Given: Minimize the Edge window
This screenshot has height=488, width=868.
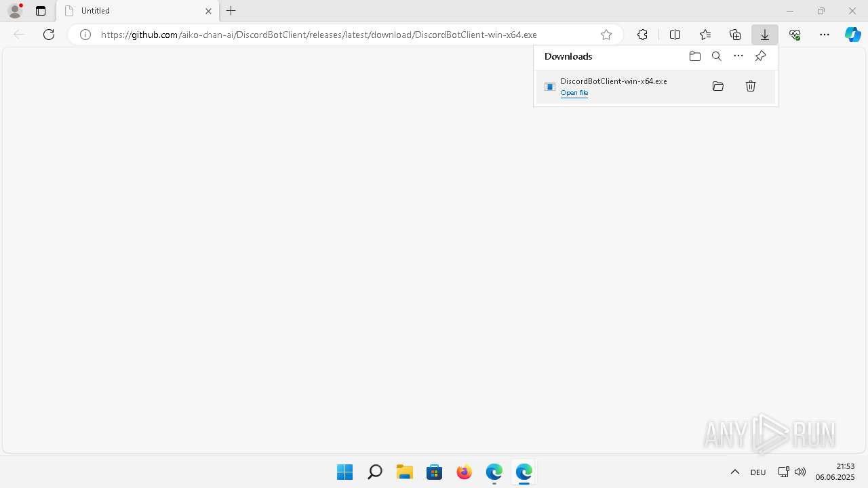Looking at the screenshot, I should click(790, 11).
